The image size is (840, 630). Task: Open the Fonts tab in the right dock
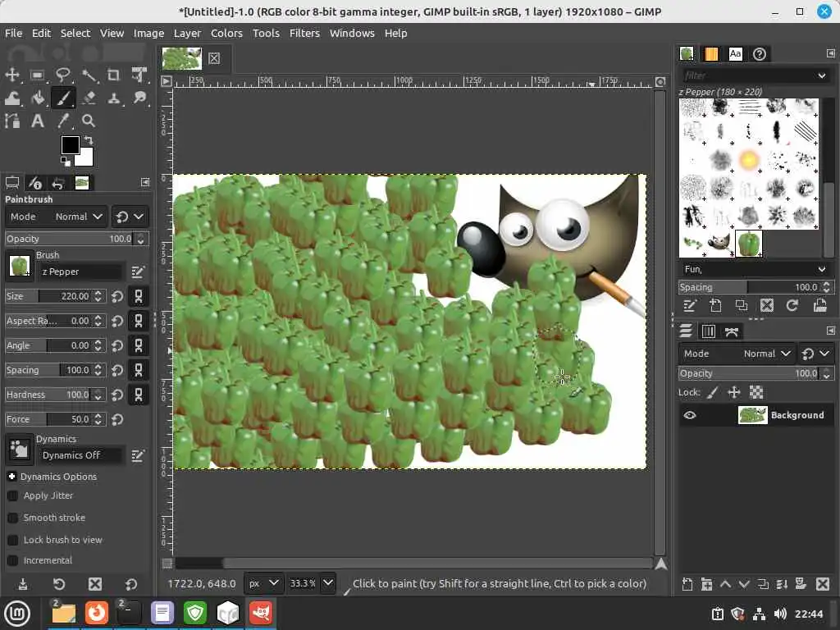tap(736, 54)
